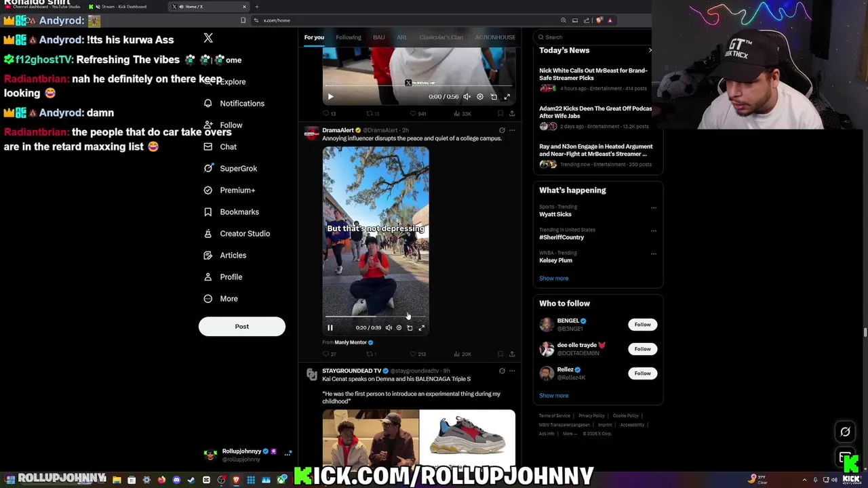Open video settings gear on 0:39 video
Viewport: 868px width, 488px height.
[399, 327]
